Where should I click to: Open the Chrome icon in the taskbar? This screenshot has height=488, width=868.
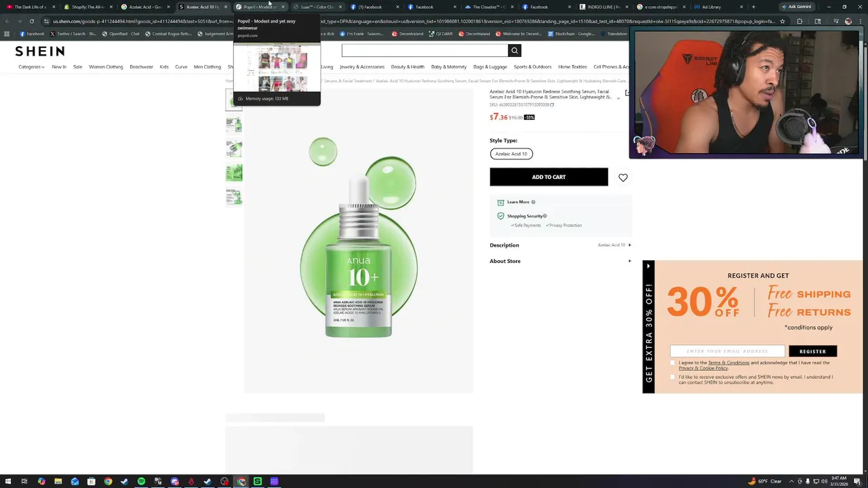[x=108, y=481]
